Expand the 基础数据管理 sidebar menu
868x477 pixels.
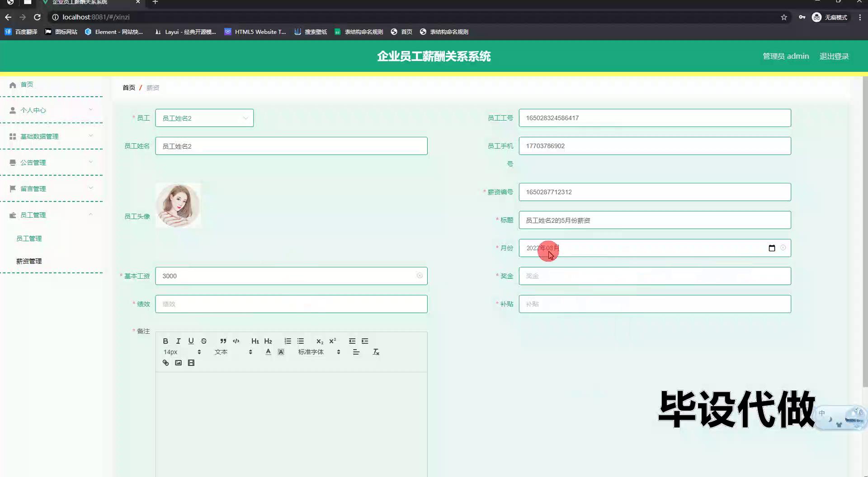(52, 136)
